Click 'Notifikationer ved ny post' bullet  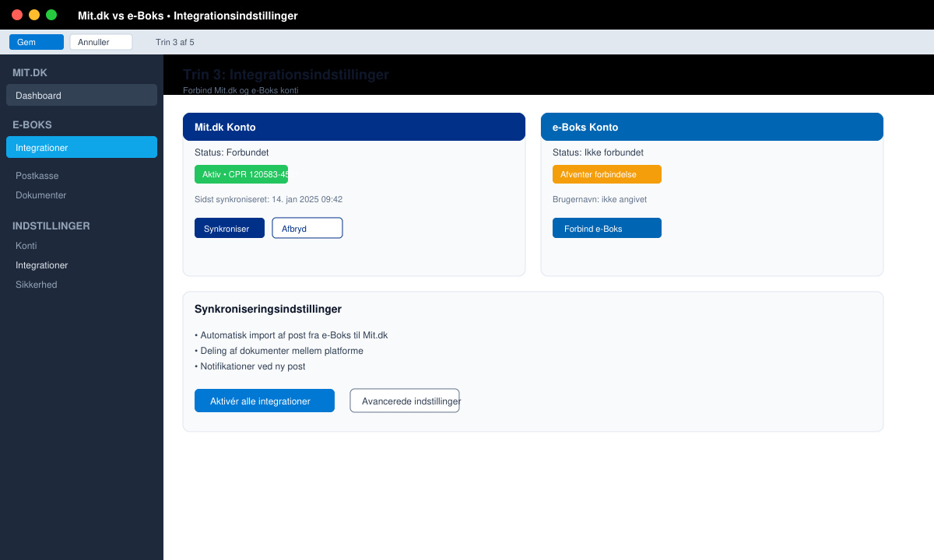(x=250, y=366)
